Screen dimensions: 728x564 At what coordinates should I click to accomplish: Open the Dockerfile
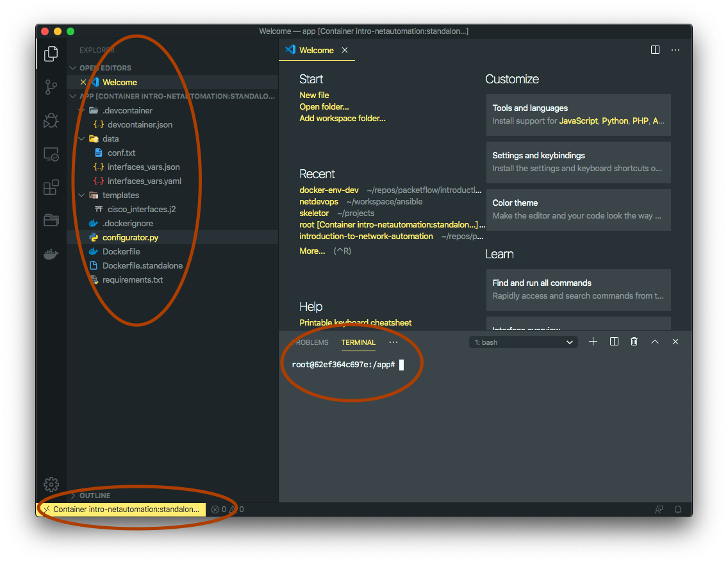pos(121,252)
